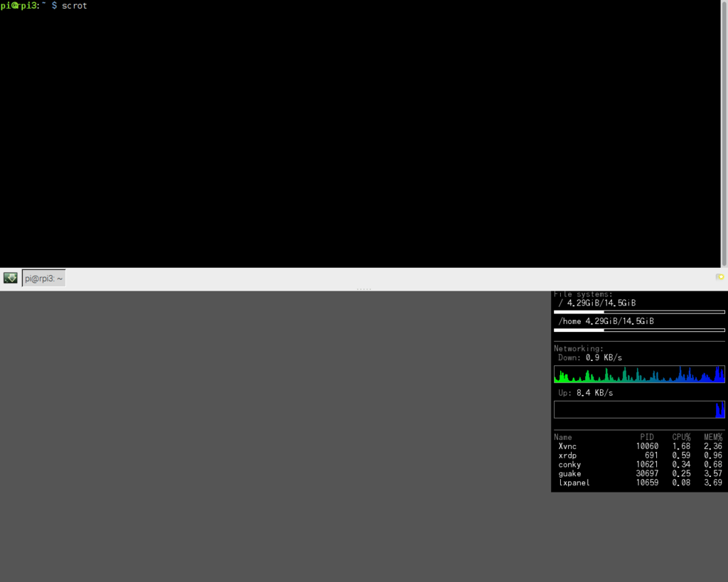Click the 'Down: 0.9 KB/s' text
The height and width of the screenshot is (582, 728).
point(589,357)
